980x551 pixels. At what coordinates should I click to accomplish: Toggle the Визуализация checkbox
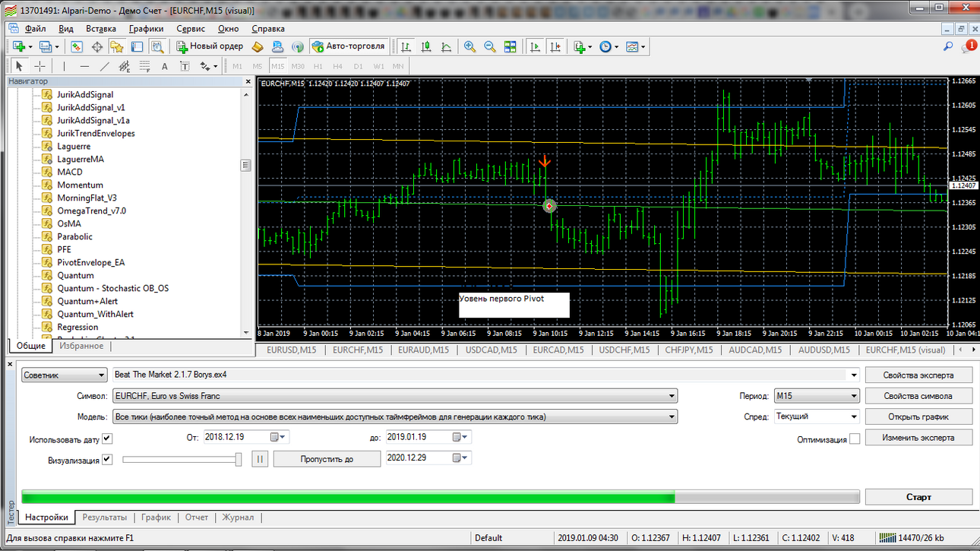[107, 459]
